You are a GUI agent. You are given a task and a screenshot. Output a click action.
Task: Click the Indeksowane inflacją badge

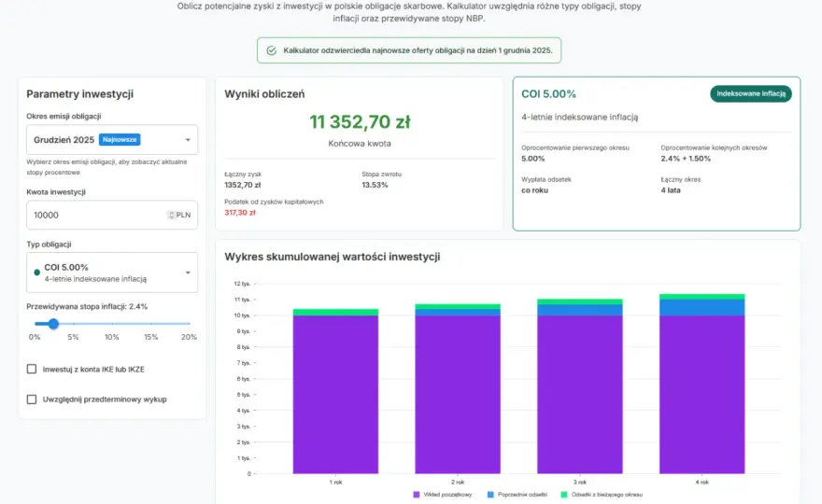751,93
